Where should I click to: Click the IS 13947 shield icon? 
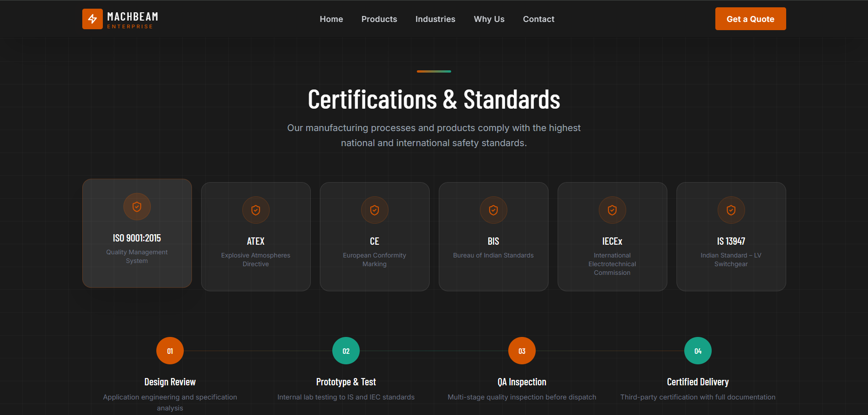coord(731,210)
